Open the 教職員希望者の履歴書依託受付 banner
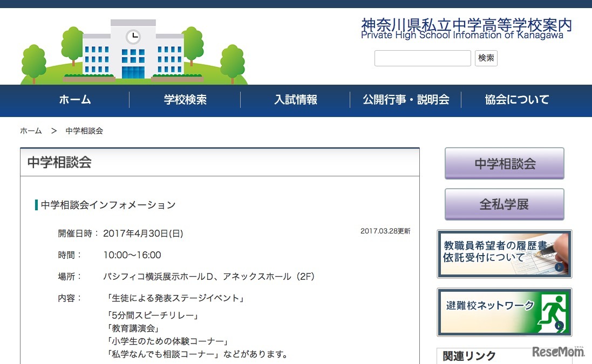This screenshot has height=364, width=592. point(504,253)
